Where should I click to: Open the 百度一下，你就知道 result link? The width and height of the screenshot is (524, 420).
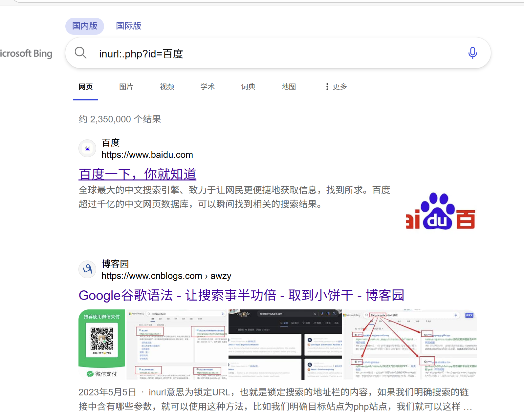click(138, 174)
